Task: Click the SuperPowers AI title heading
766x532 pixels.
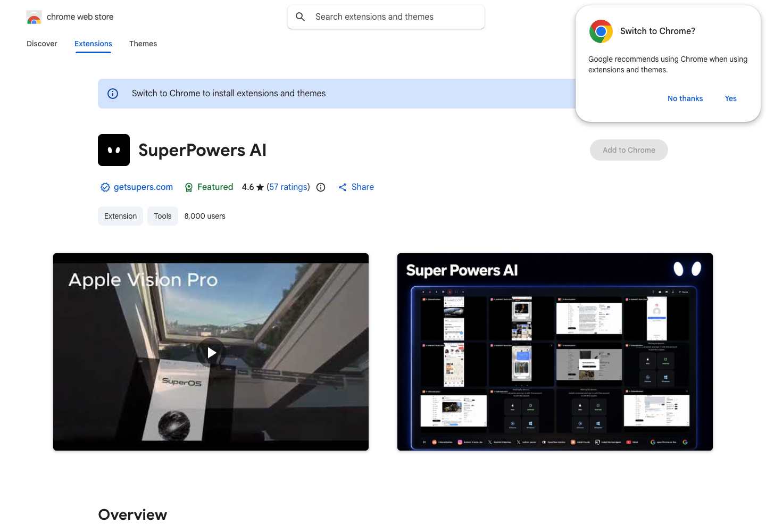Action: coord(202,151)
